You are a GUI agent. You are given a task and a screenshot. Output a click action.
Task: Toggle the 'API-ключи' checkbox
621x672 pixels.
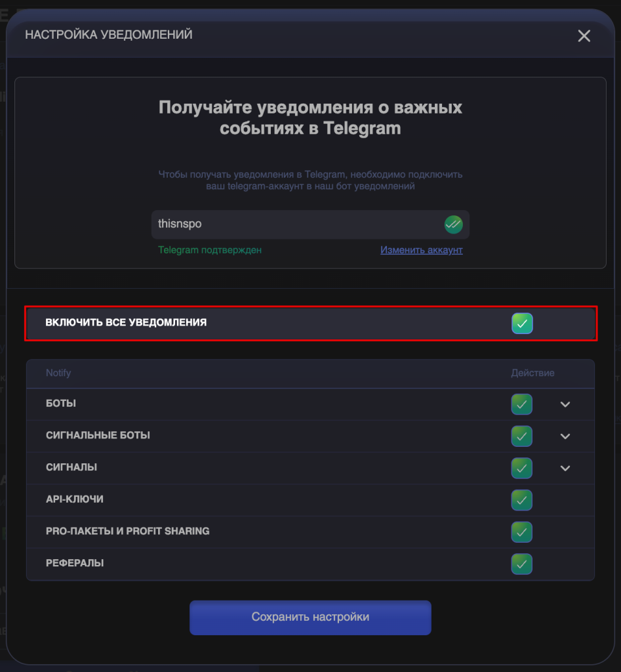(522, 500)
